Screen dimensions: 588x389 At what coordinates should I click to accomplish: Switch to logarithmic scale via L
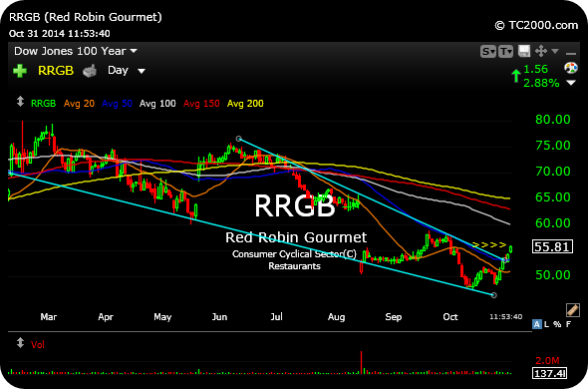[547, 324]
